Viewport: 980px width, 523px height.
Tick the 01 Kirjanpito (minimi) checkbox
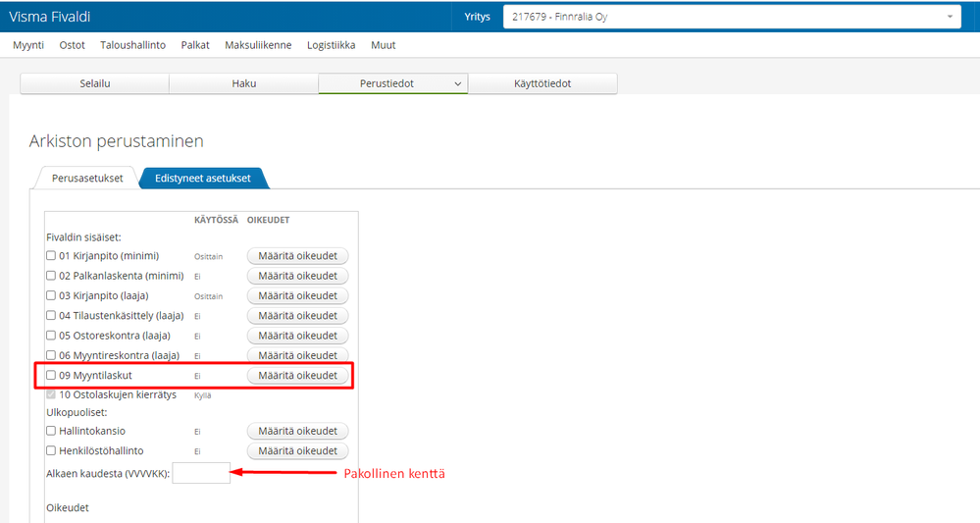51,255
